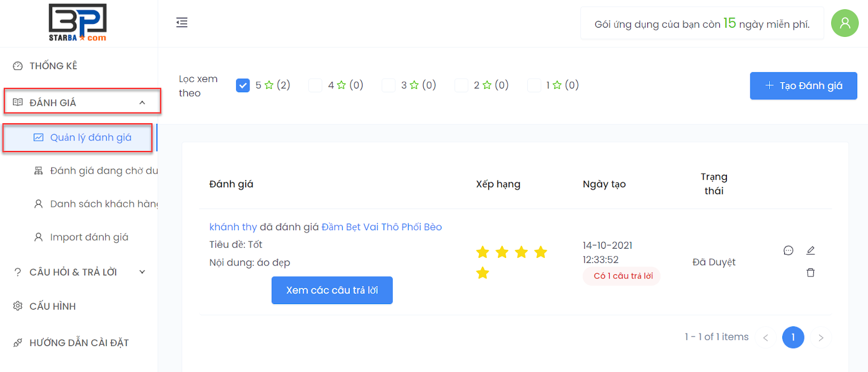Viewport: 868px width, 372px height.
Task: Expand the CÂU HỎI & TRẢ LỜI section
Action: click(142, 272)
